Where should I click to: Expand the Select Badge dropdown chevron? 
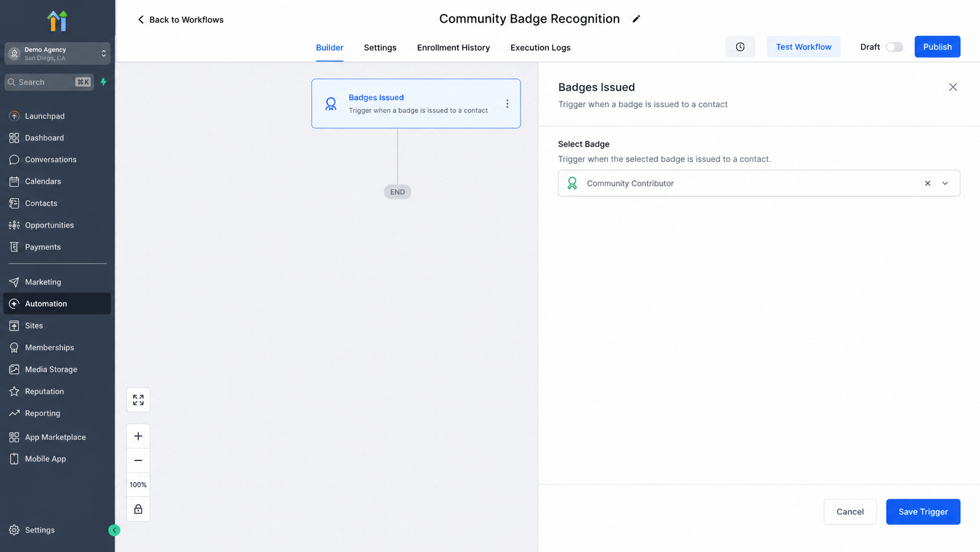click(945, 183)
